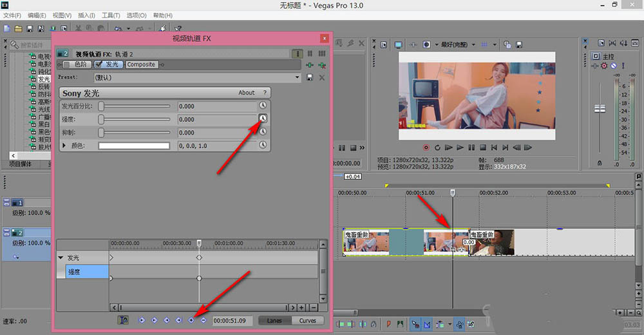Click the Lanes button
The height and width of the screenshot is (335, 644).
tap(274, 321)
